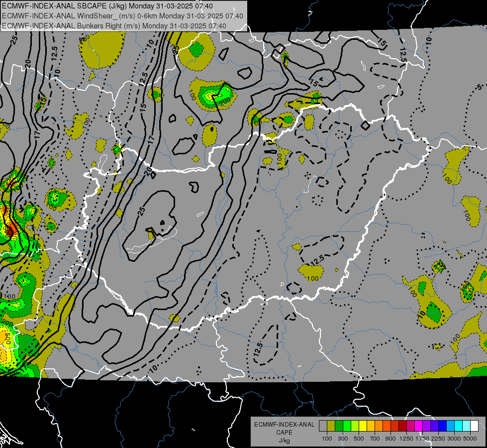Click the 2250 value on the legend scale
The height and width of the screenshot is (448, 487).
tap(439, 439)
